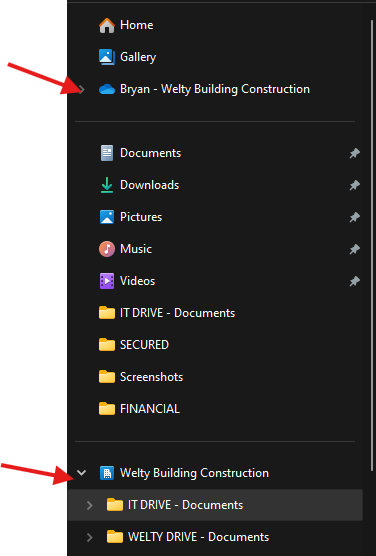Select the WELTY DRIVE - Documents label
Screen dimensions: 376x556
(x=199, y=536)
